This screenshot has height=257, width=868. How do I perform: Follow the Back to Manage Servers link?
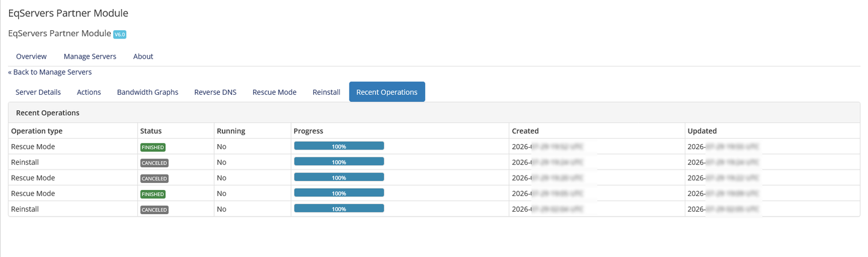click(50, 72)
